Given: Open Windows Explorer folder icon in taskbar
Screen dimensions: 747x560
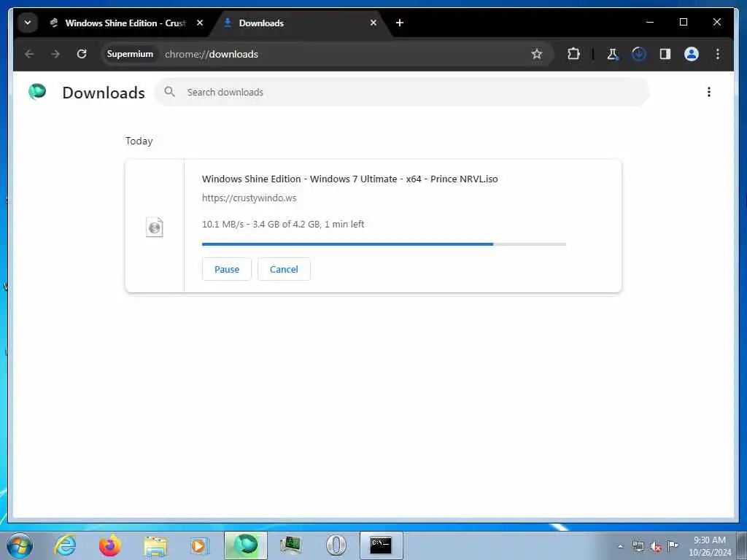Looking at the screenshot, I should [155, 545].
